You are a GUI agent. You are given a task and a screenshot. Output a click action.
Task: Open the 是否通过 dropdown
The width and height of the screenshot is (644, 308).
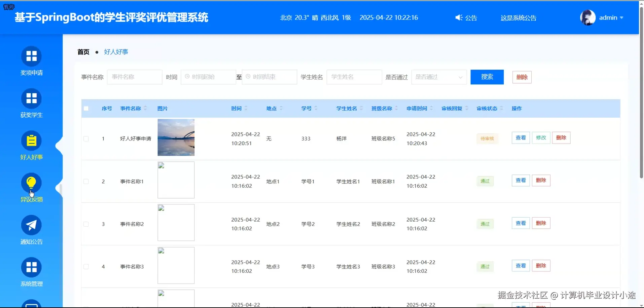pyautogui.click(x=439, y=77)
